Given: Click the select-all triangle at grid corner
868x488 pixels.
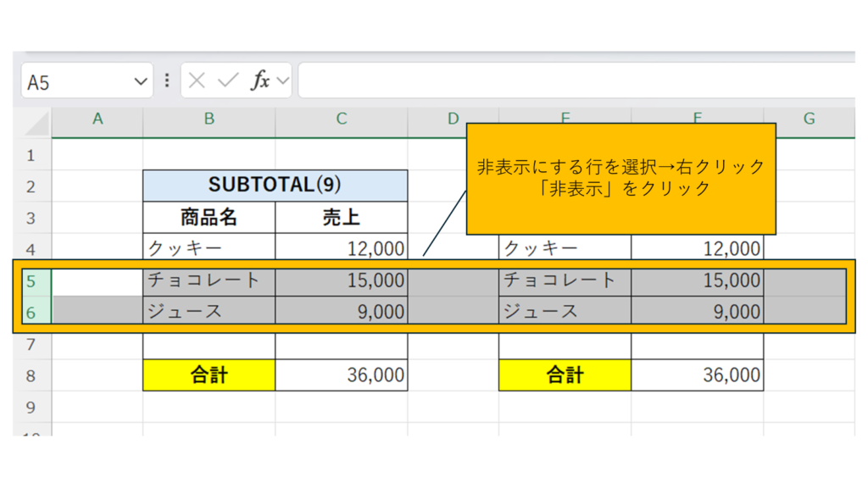Looking at the screenshot, I should pyautogui.click(x=36, y=122).
